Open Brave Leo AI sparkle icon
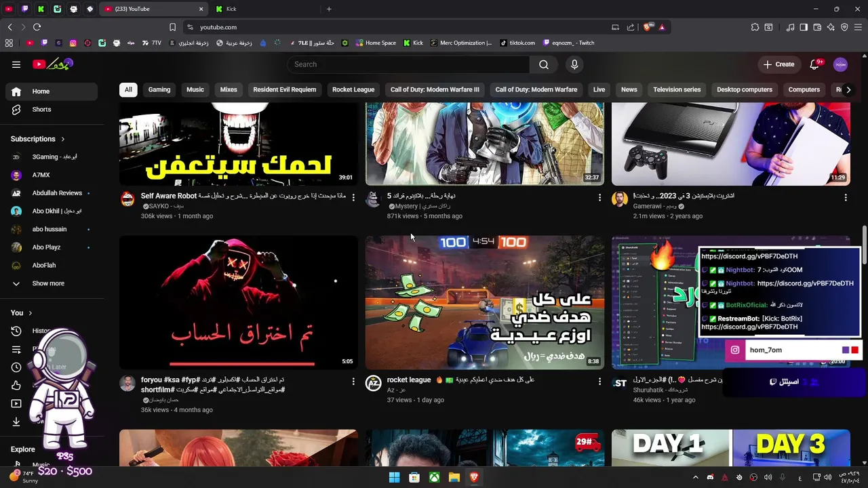This screenshot has width=868, height=488. point(831,27)
